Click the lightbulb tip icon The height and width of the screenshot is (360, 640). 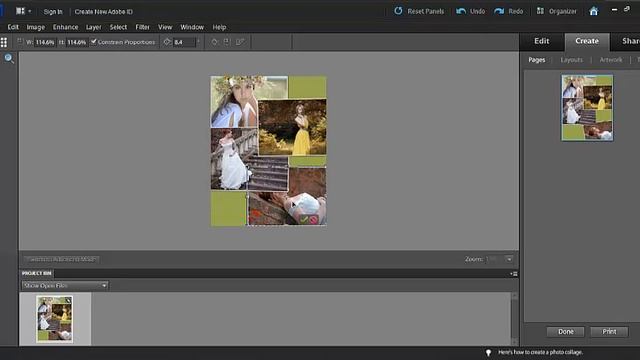coord(488,352)
